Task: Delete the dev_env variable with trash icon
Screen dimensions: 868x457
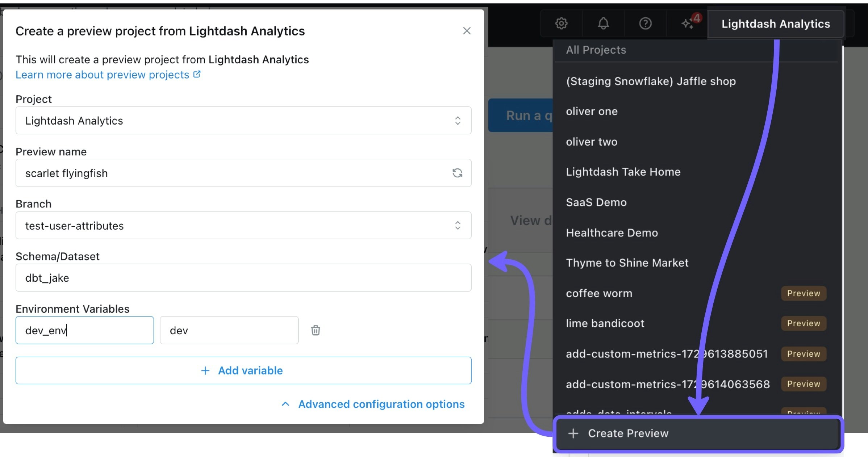Action: click(316, 330)
